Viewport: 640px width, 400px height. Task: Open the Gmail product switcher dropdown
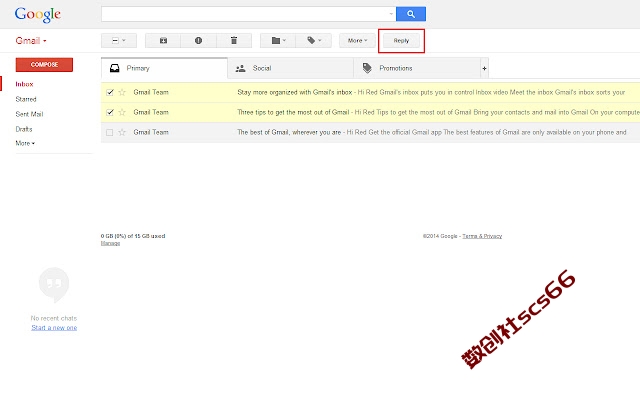(31, 40)
